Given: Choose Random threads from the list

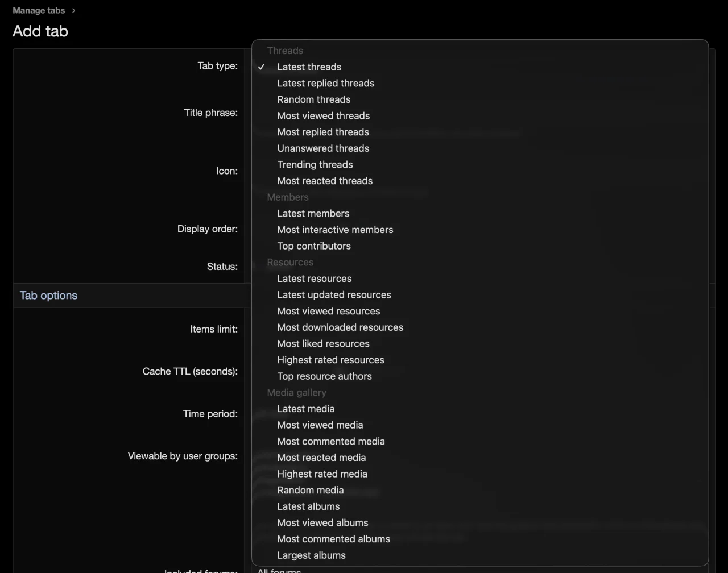Looking at the screenshot, I should pyautogui.click(x=313, y=99).
